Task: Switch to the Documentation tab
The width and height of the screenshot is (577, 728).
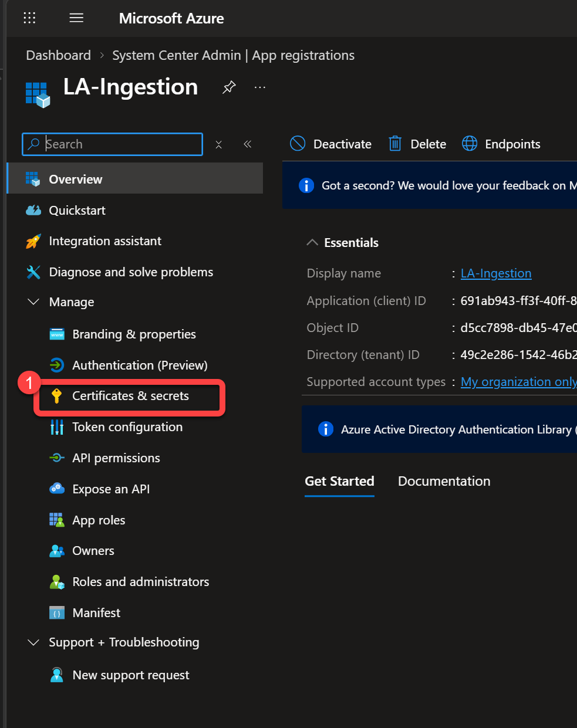Action: pyautogui.click(x=444, y=482)
